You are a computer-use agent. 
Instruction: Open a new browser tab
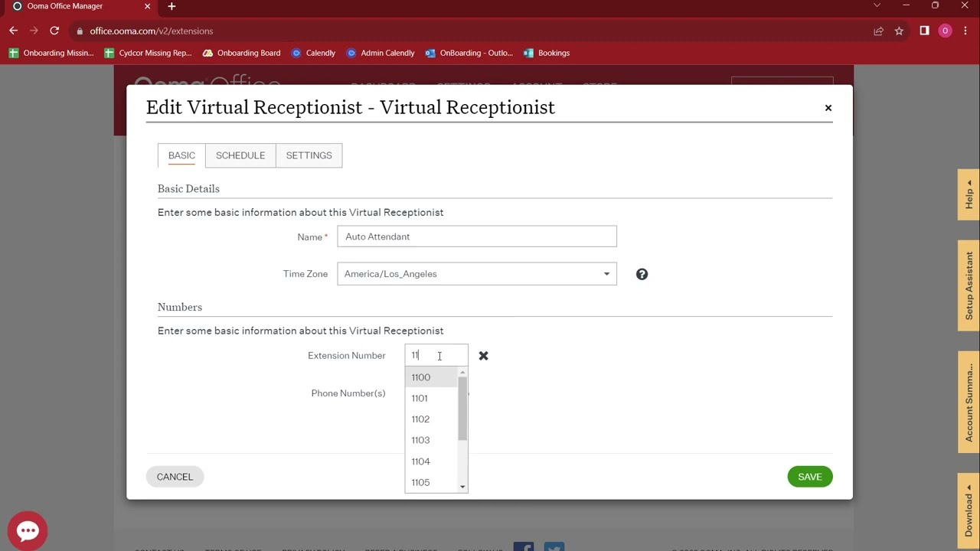[x=171, y=6]
